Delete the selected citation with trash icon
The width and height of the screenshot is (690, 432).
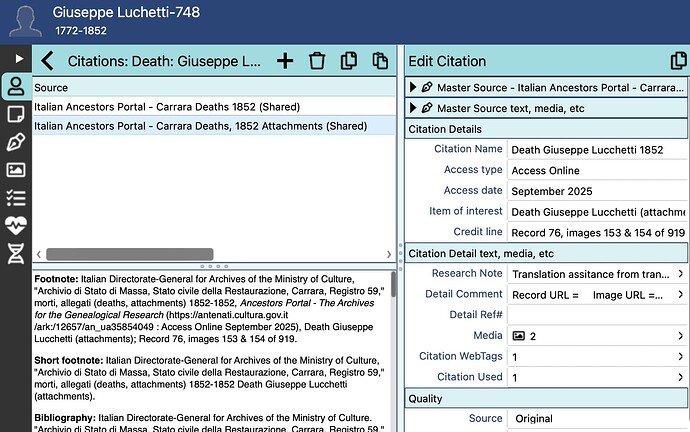pyautogui.click(x=317, y=61)
